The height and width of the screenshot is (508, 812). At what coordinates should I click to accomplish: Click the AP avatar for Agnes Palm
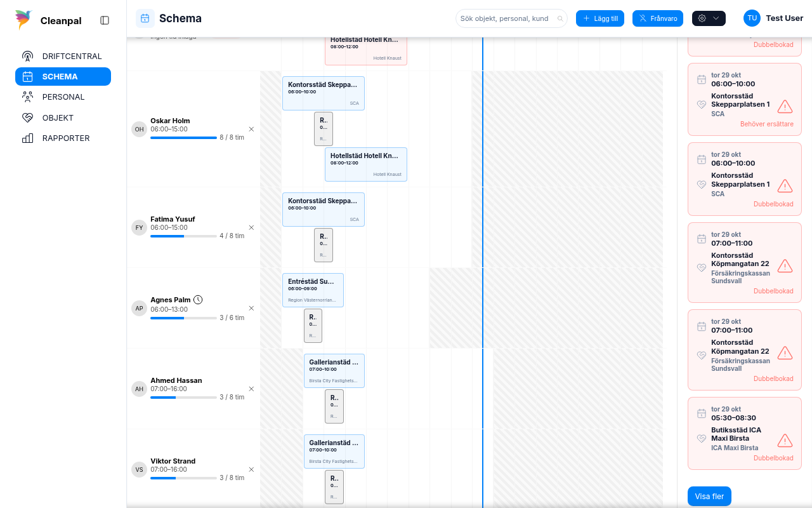(x=139, y=309)
